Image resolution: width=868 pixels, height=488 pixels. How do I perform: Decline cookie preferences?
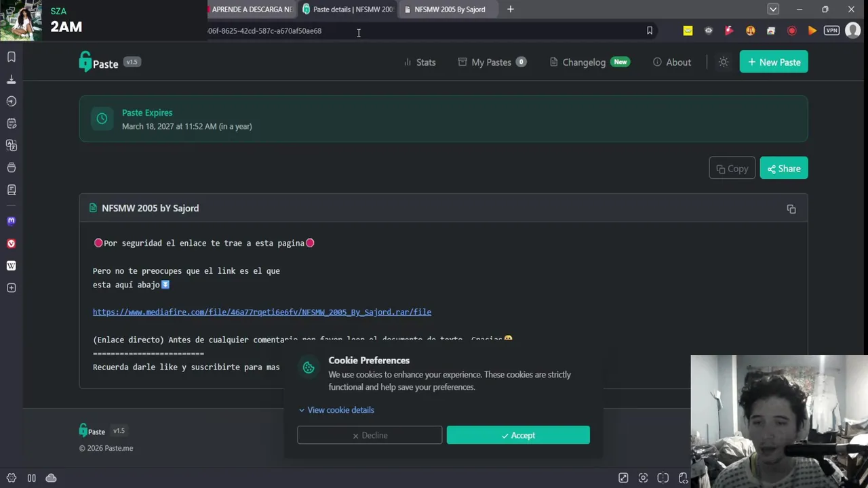pyautogui.click(x=370, y=435)
